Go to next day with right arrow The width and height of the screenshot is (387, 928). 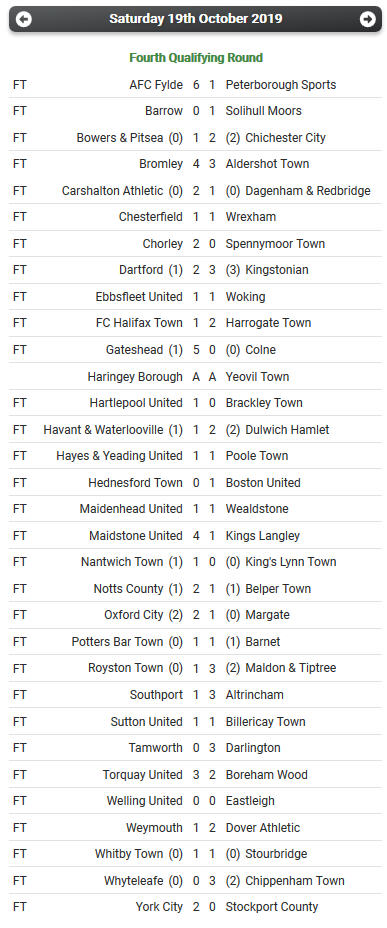367,19
